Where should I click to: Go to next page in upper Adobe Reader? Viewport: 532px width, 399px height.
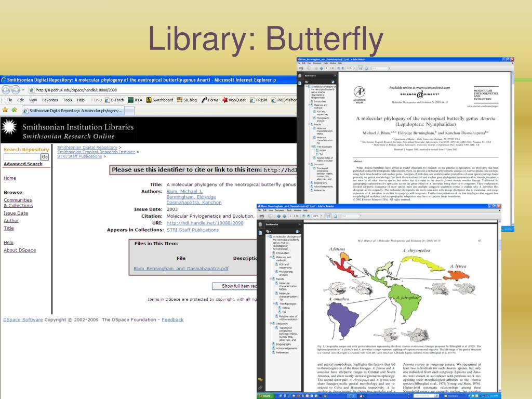pos(322,69)
